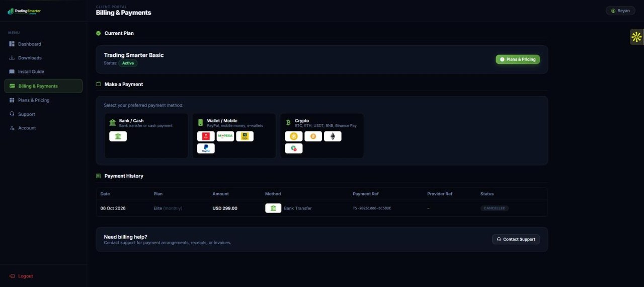Select the Wallet / Mobile payment card

(234, 135)
